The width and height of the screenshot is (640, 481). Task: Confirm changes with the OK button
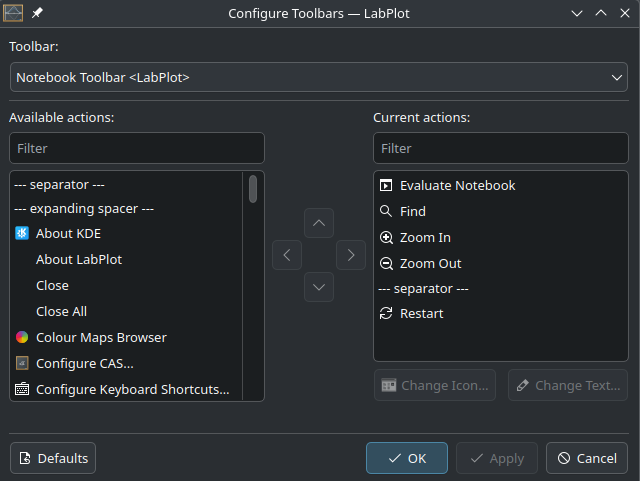tap(407, 458)
